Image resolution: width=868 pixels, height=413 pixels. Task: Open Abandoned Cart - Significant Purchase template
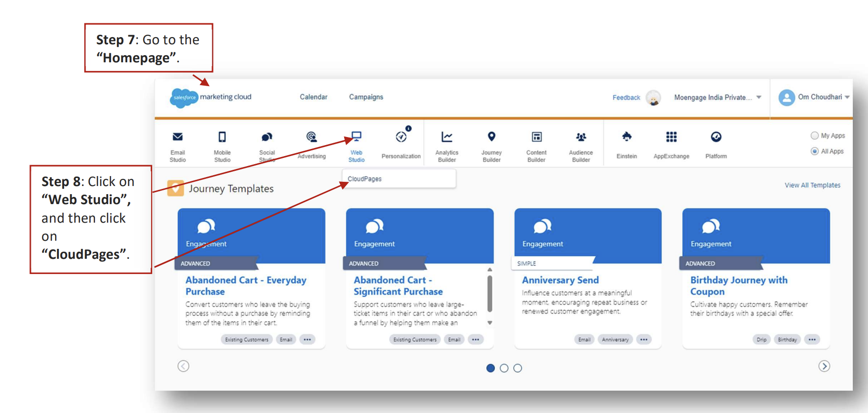click(x=398, y=286)
